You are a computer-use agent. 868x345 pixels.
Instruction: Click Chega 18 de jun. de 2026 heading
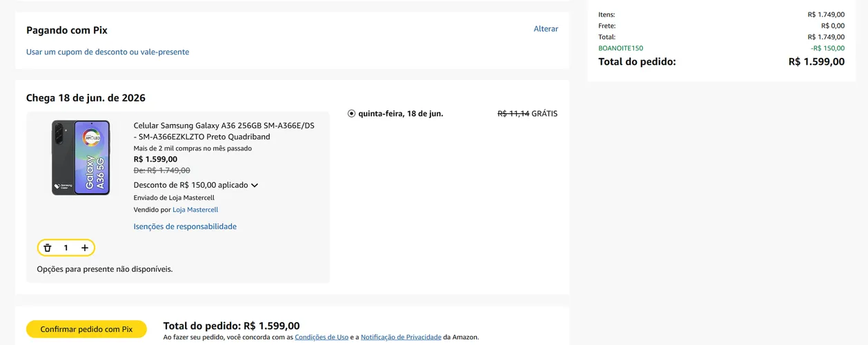pos(86,98)
